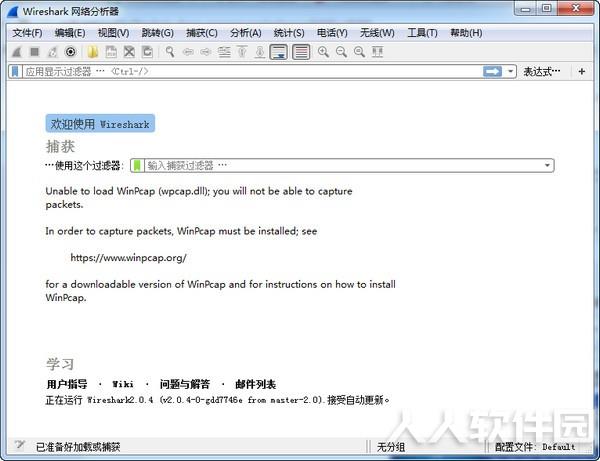Open the 视图(V) menu
The width and height of the screenshot is (600, 461).
point(113,33)
